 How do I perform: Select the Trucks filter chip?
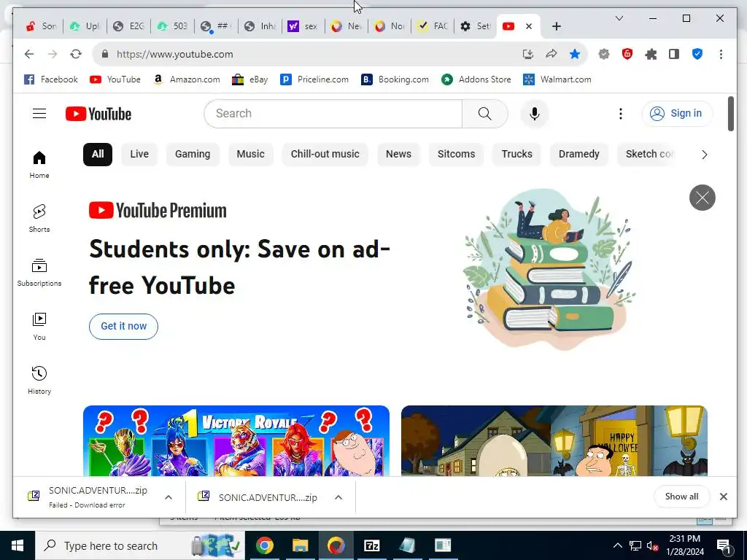click(516, 155)
